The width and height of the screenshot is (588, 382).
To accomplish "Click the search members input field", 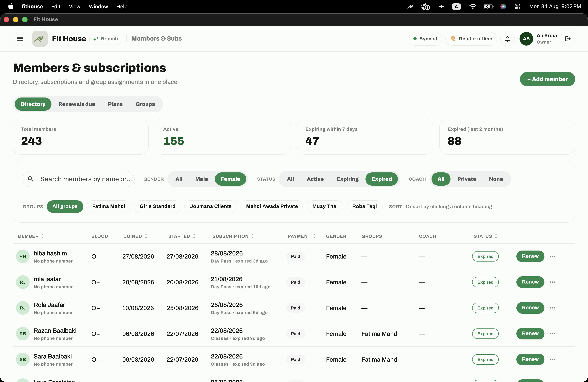I will coord(79,179).
